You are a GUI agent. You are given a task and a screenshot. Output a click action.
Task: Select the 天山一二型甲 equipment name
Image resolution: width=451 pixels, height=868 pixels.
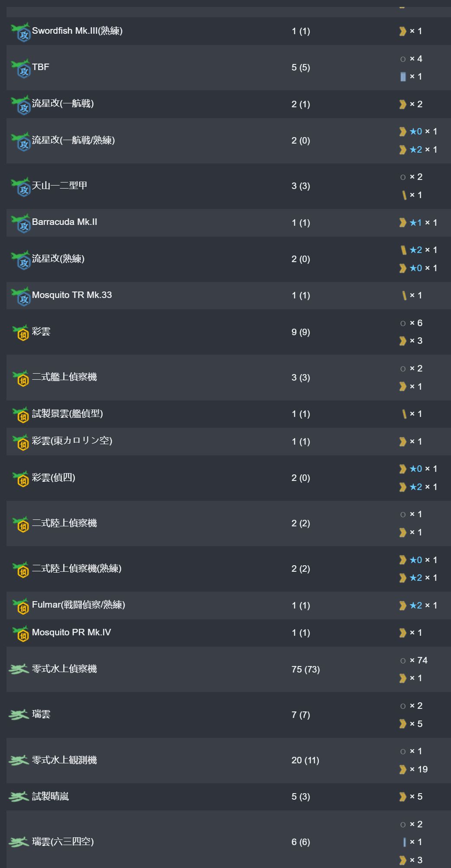(60, 186)
